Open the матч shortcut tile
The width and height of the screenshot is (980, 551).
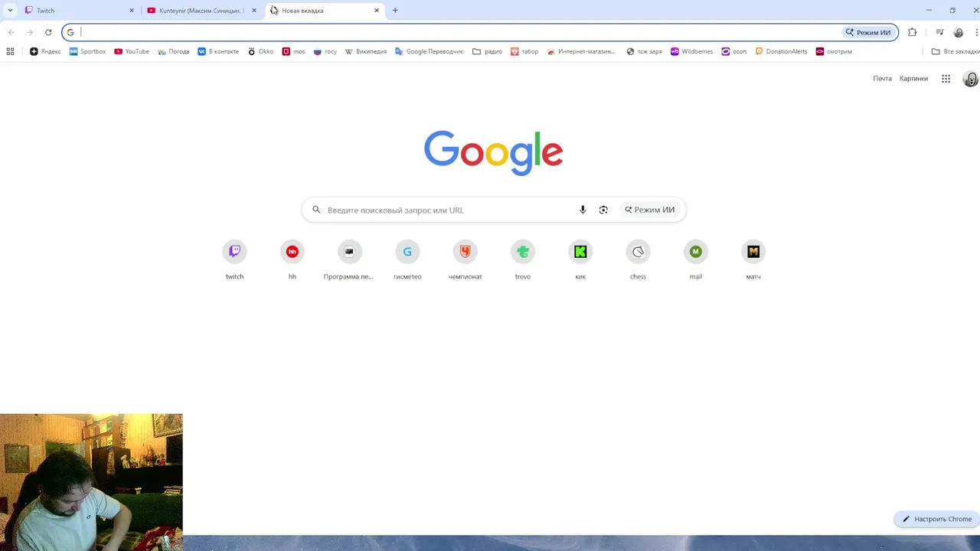(753, 259)
